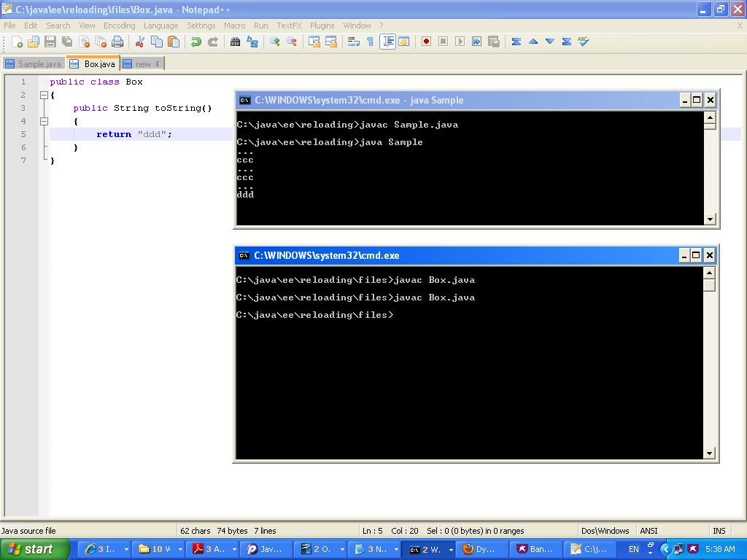Viewport: 747px width, 560px height.
Task: Open the File menu
Action: 9,26
